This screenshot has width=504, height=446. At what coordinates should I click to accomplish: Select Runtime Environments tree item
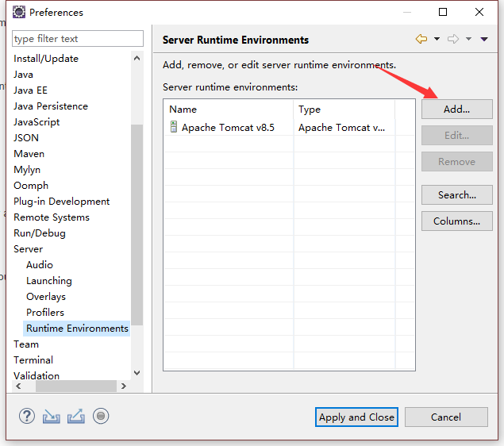click(x=77, y=329)
